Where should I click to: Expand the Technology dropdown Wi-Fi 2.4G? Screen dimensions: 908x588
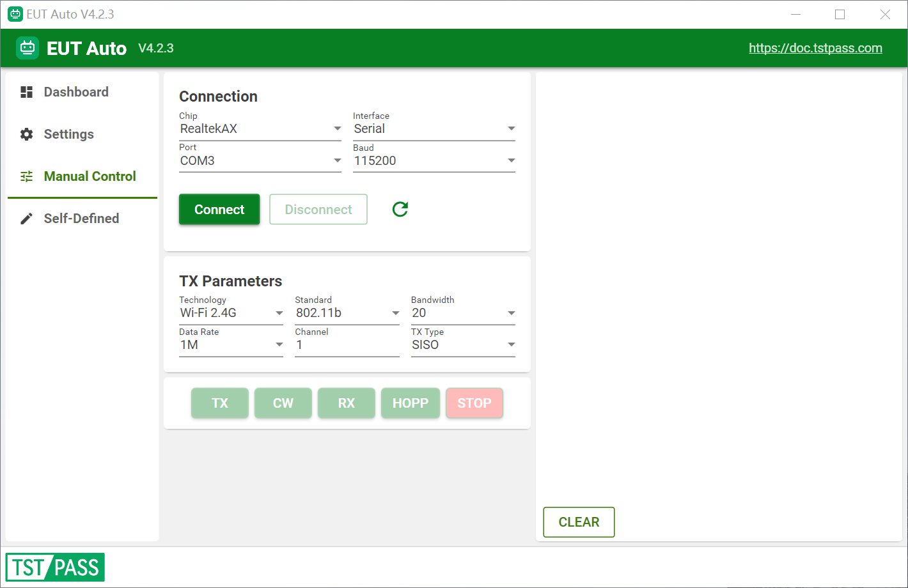click(x=231, y=313)
